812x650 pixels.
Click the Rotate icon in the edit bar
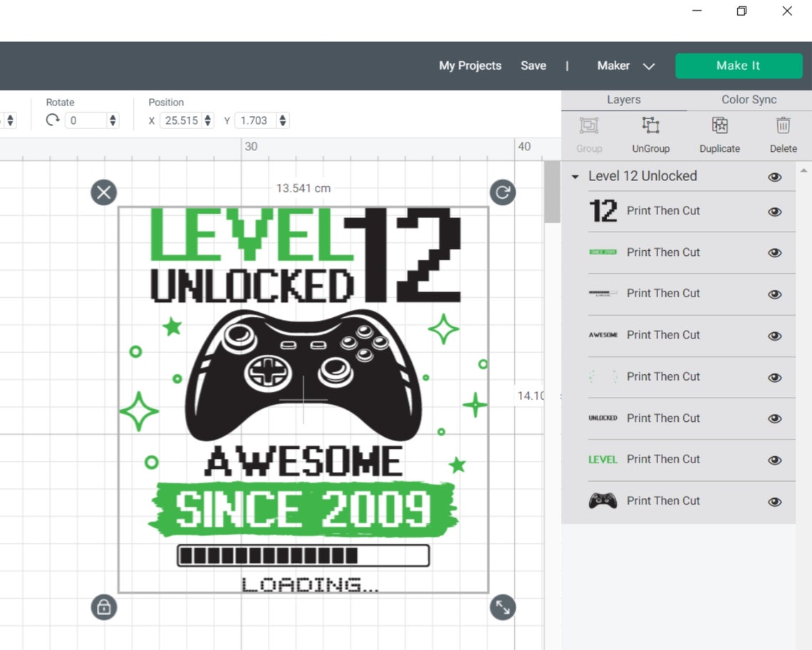[x=52, y=120]
